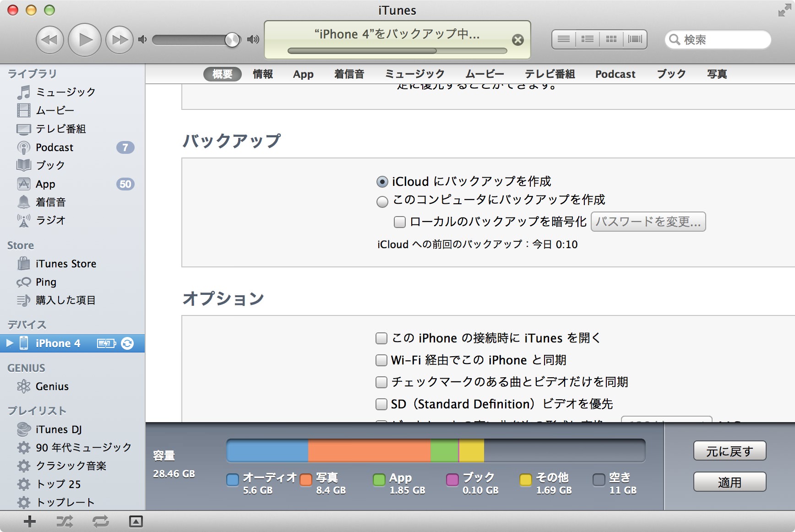795x532 pixels.
Task: Enable Wi-Fi 経由でこの iPhone と同期
Action: tap(381, 360)
